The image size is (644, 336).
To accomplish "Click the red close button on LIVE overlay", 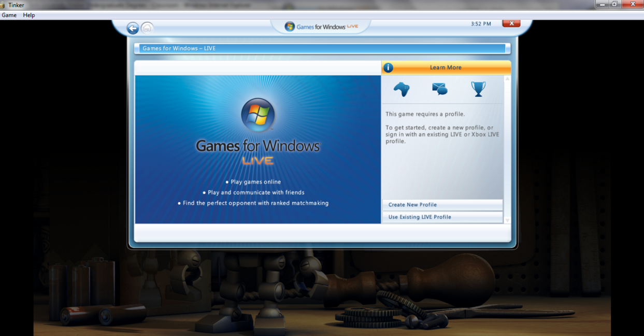I will (x=511, y=23).
